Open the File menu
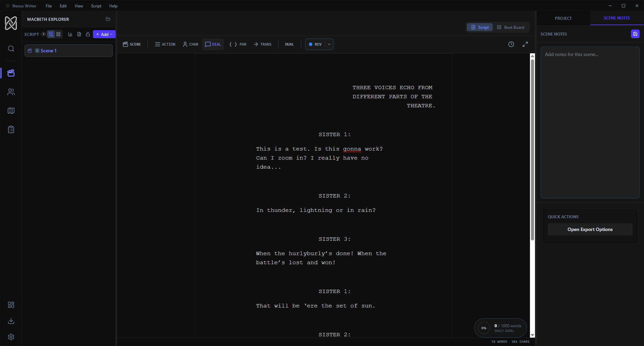The width and height of the screenshot is (644, 346). pos(49,6)
